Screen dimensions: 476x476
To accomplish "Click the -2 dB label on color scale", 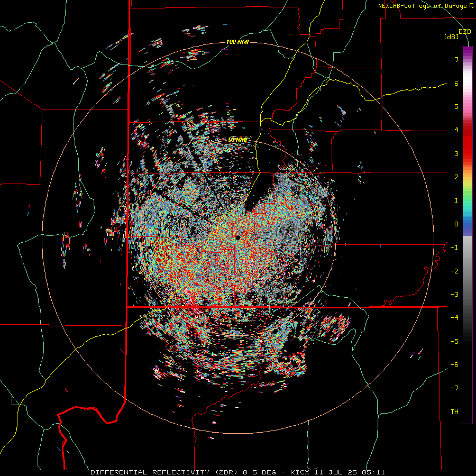I will [454, 271].
